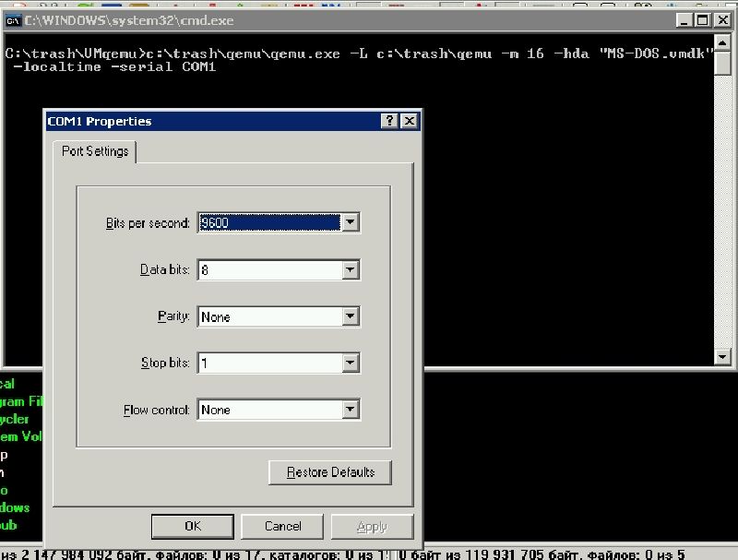Confirm settings with the OK button

(x=192, y=526)
